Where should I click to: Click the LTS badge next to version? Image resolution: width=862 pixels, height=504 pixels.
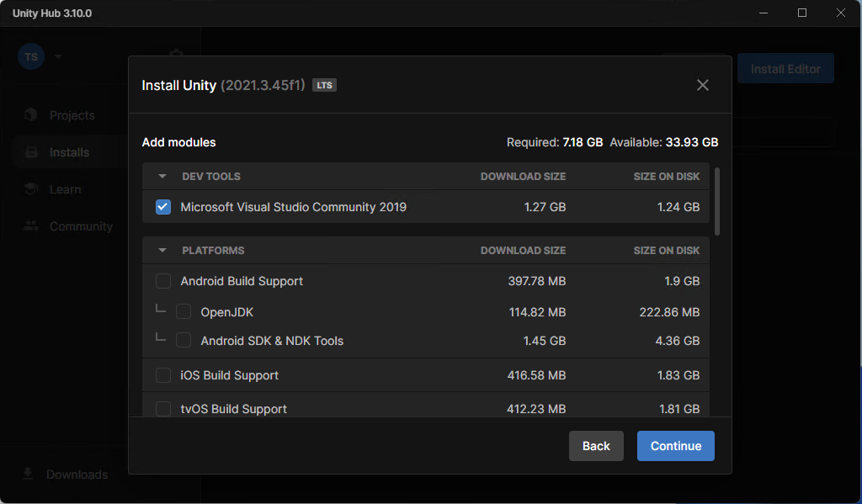tap(324, 85)
